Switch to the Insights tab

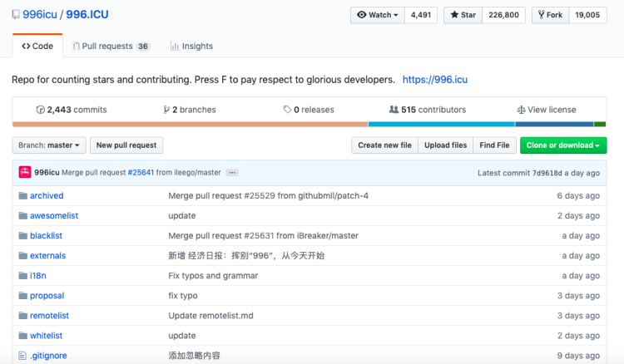192,46
